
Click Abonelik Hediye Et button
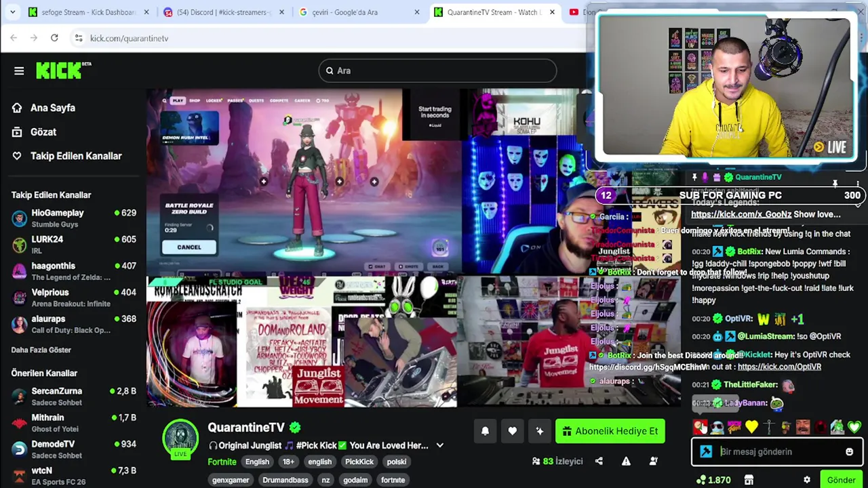tap(610, 431)
